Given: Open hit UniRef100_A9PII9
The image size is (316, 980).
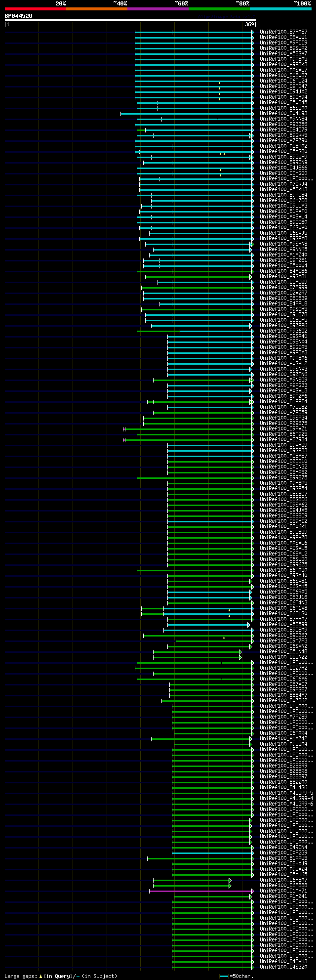Looking at the screenshot, I should (283, 43).
